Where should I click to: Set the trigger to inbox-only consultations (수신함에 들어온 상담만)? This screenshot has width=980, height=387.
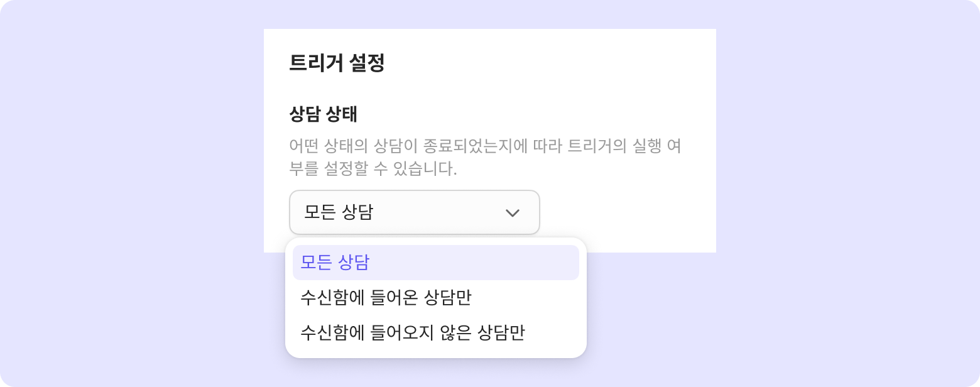tap(386, 298)
